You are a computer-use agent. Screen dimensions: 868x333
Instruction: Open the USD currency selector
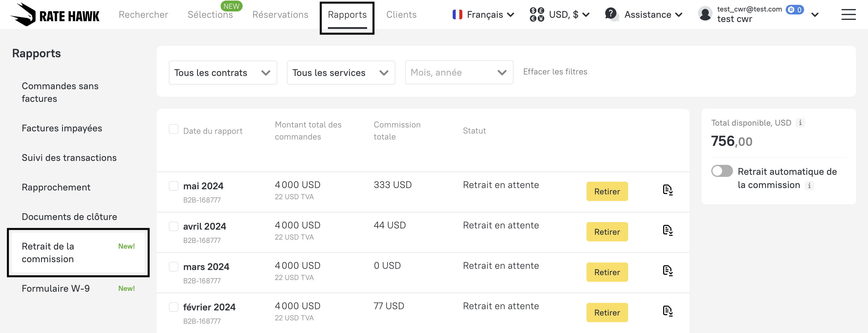tap(559, 14)
